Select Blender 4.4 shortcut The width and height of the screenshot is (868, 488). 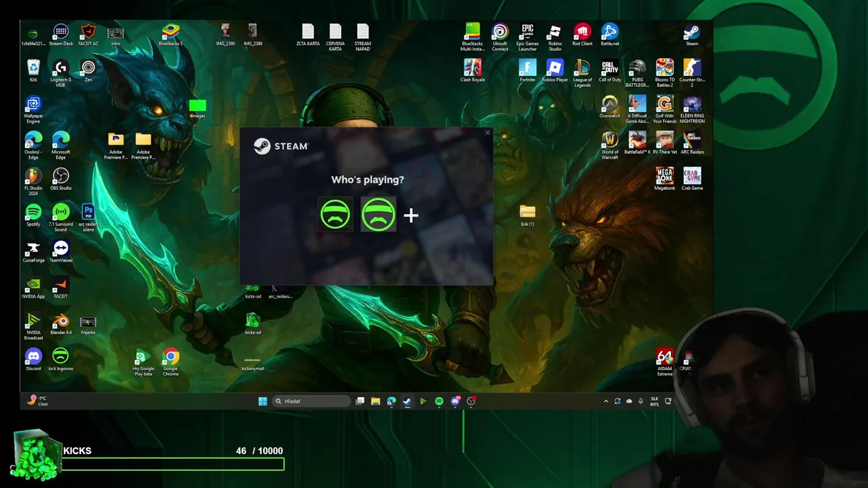pyautogui.click(x=61, y=324)
